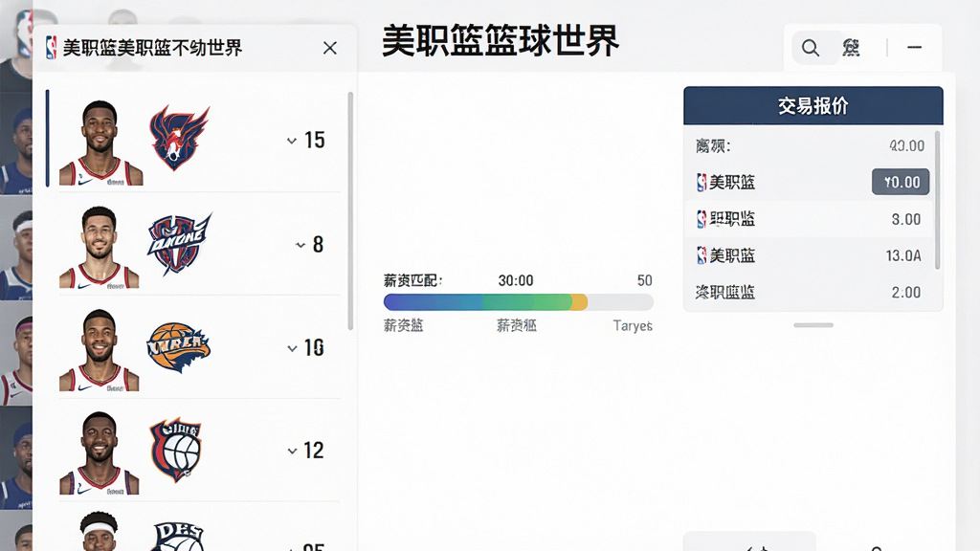
Task: Click the NBA icon in the 13.0A row
Action: pyautogui.click(x=702, y=255)
